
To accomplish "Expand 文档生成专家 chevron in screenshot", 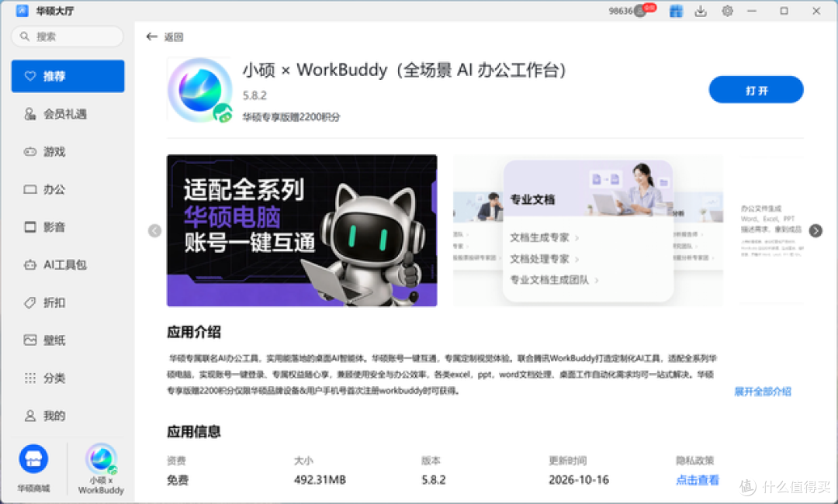I will [x=577, y=238].
